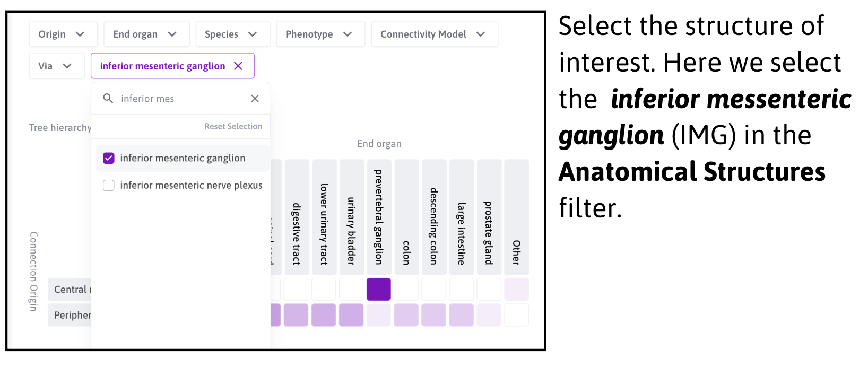Click the Reset Selection link
This screenshot has height=367, width=868.
click(233, 126)
